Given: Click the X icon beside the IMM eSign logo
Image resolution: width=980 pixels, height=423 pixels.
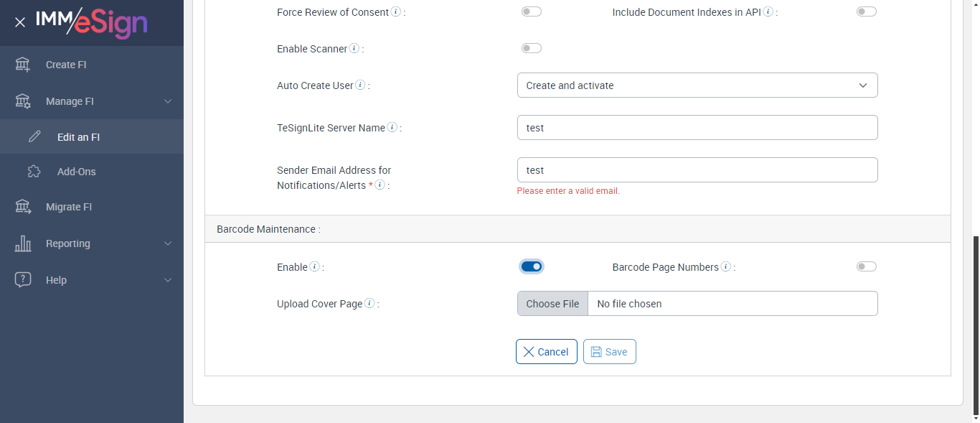Looking at the screenshot, I should pos(20,22).
